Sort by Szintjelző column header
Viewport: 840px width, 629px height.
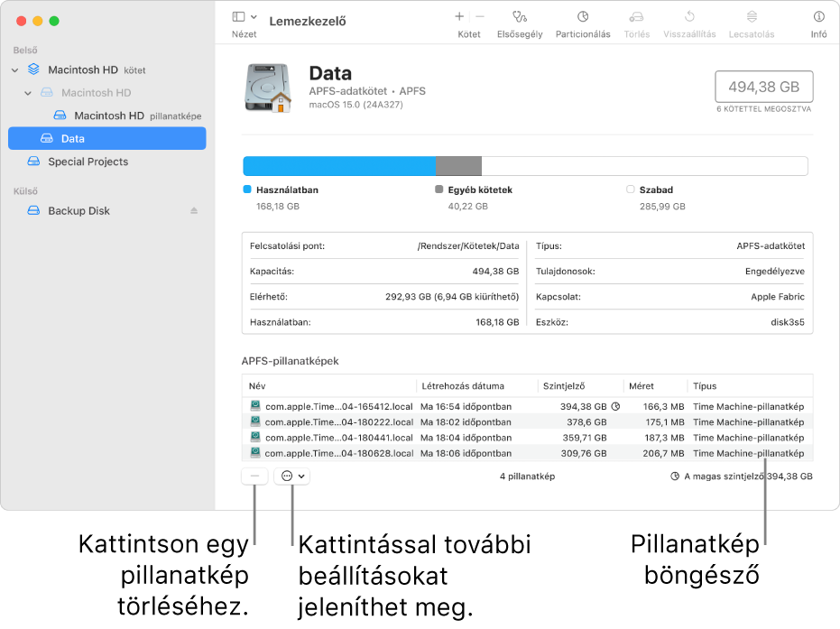pyautogui.click(x=580, y=385)
